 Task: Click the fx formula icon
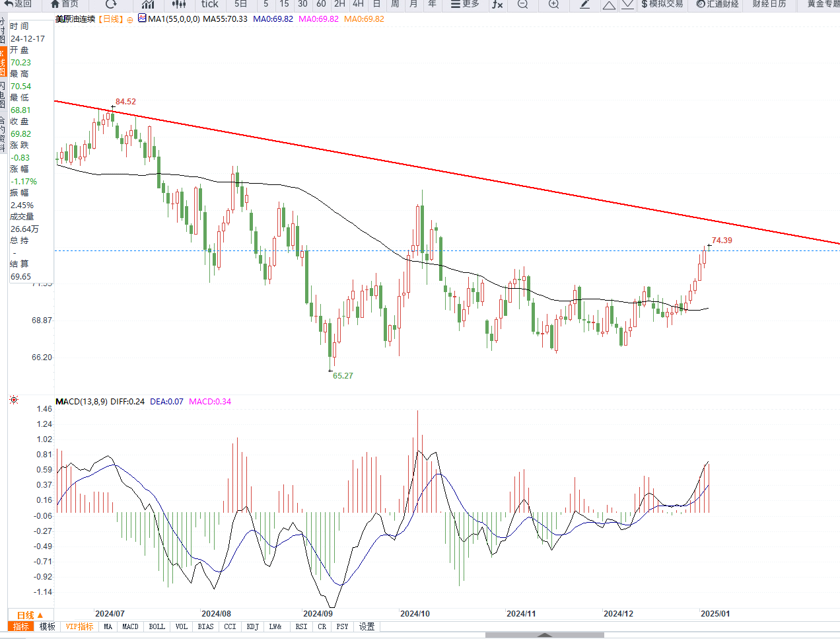(497, 4)
